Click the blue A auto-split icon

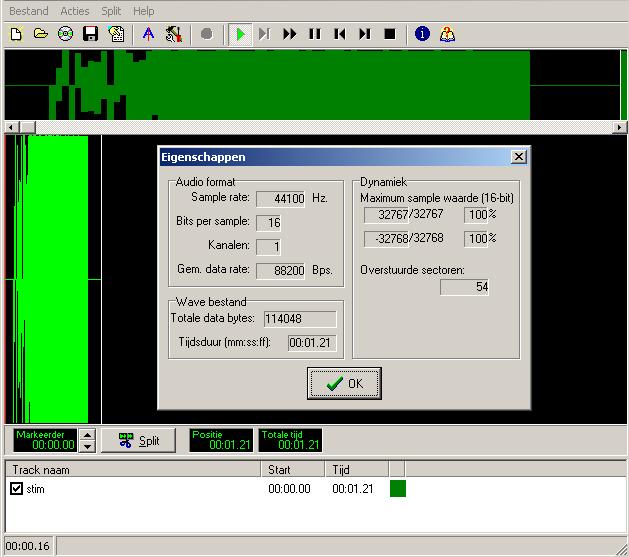click(x=148, y=34)
